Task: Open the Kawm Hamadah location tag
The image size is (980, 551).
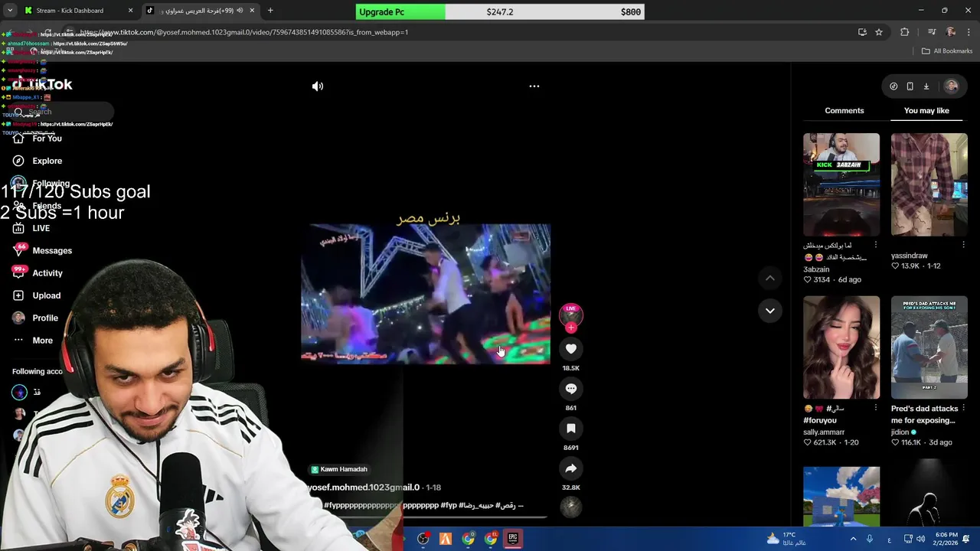Action: tap(338, 469)
